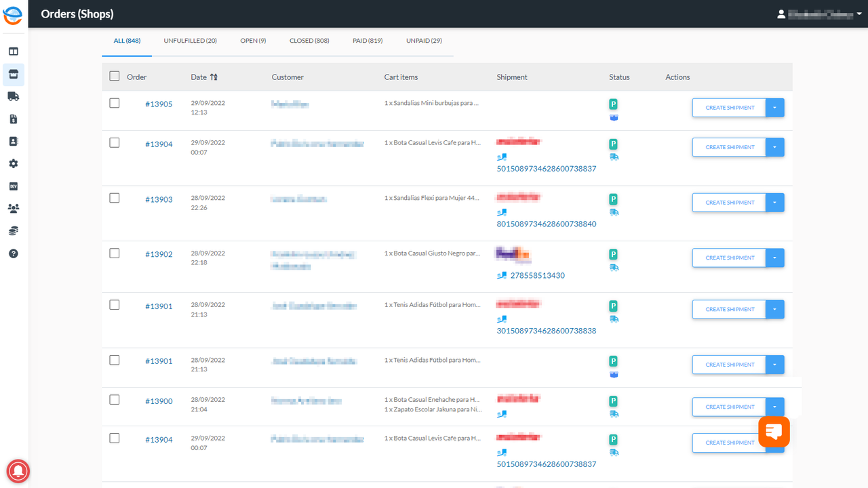Expand Create Shipment arrow for order #13902
This screenshot has width=868, height=488.
[x=775, y=258]
